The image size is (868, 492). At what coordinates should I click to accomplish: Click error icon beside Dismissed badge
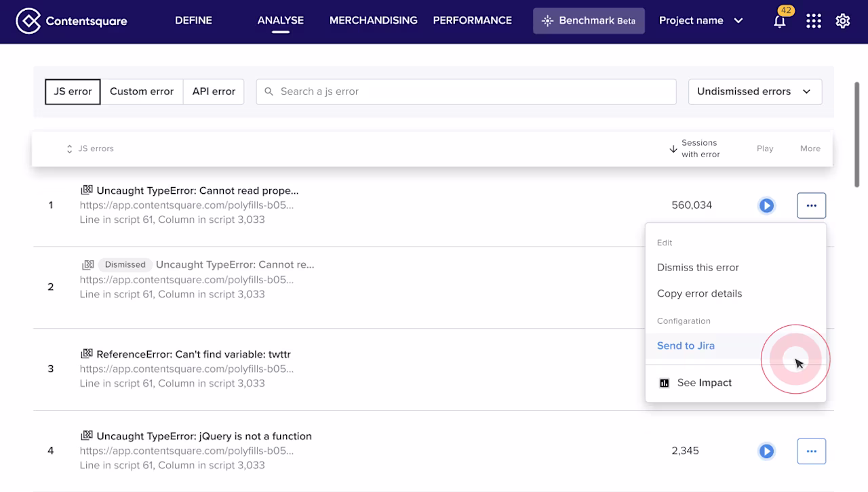click(x=87, y=265)
